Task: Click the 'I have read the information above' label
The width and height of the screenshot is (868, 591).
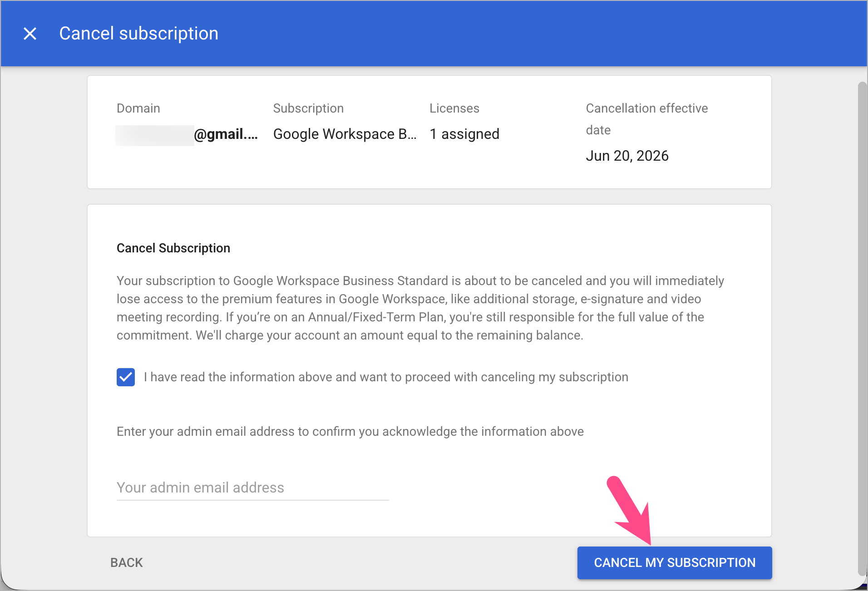Action: pos(386,377)
